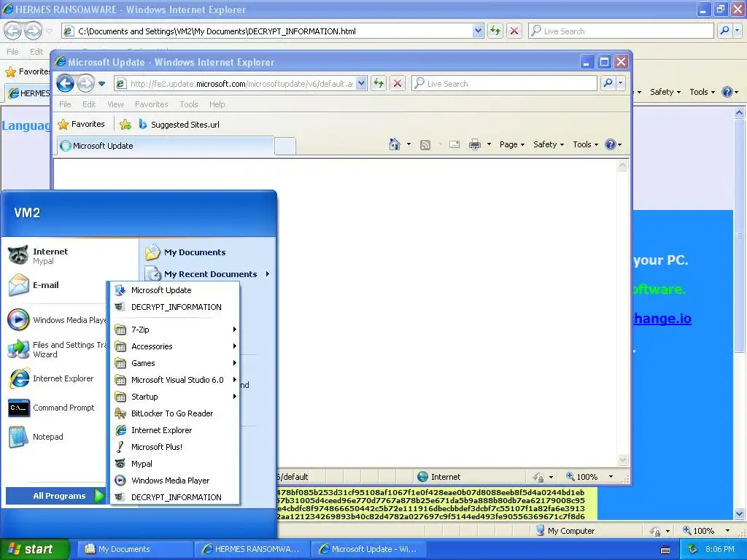Expand the Accessories program folder
Screen dimensions: 747x560
[x=175, y=346]
